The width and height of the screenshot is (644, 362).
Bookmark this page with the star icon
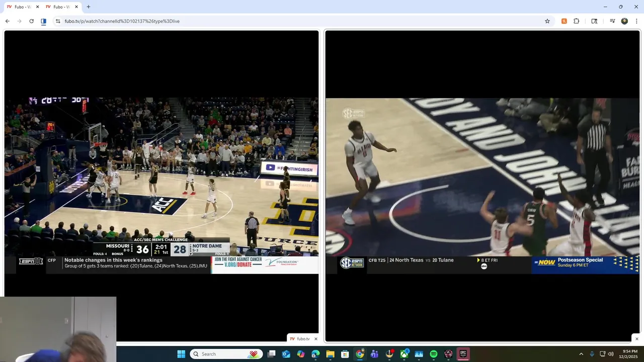[547, 21]
